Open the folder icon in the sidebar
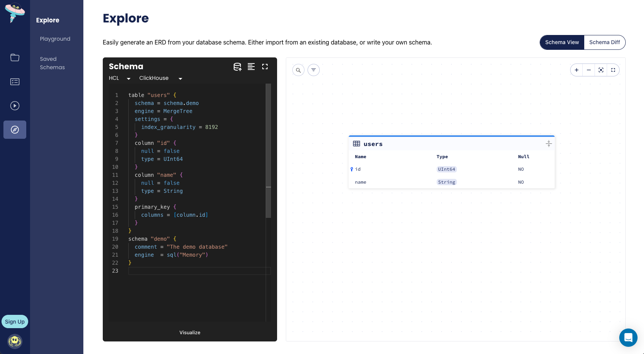 coord(15,57)
